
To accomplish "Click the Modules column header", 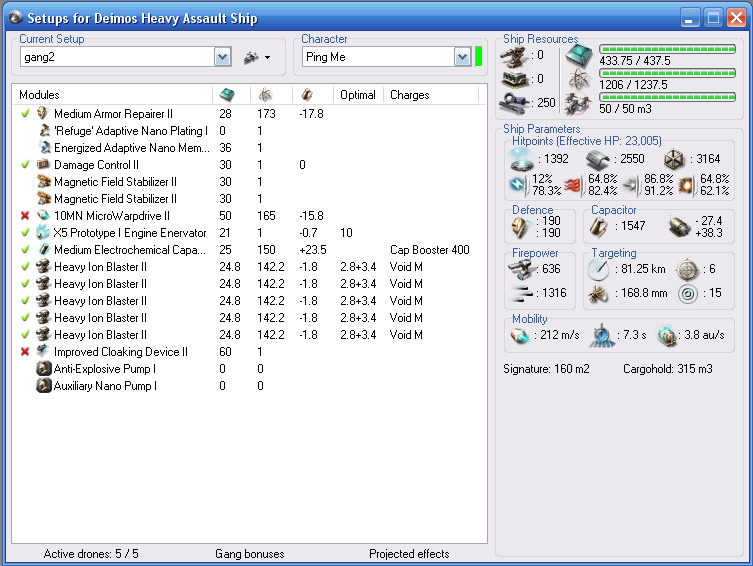I will click(x=40, y=95).
